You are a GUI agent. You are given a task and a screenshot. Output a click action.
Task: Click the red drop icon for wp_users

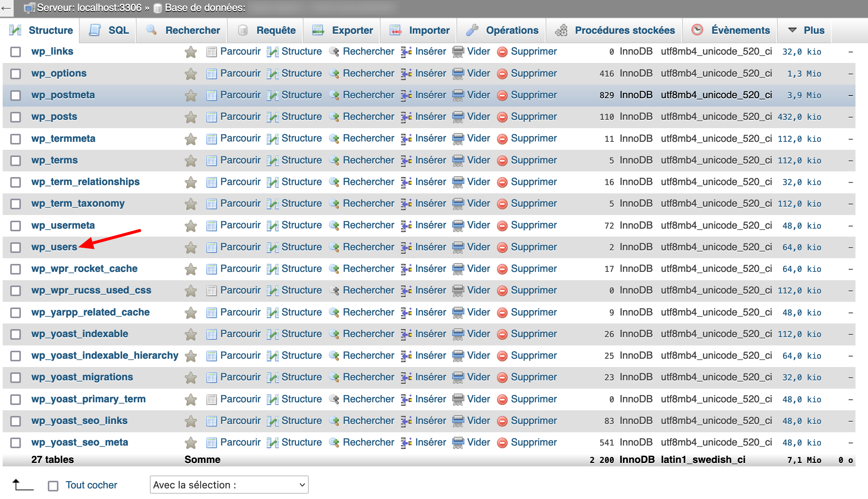[x=502, y=248]
